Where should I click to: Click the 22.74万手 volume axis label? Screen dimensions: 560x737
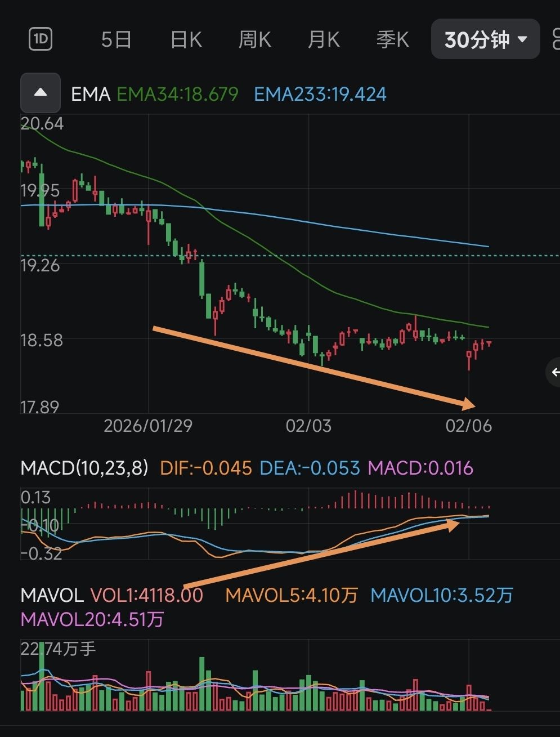pyautogui.click(x=59, y=649)
